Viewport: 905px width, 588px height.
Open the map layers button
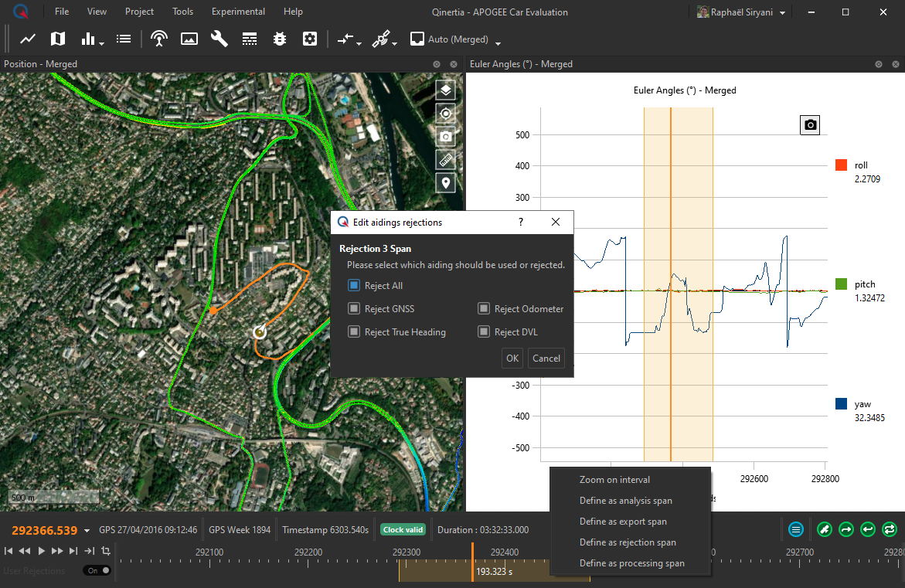(x=445, y=90)
